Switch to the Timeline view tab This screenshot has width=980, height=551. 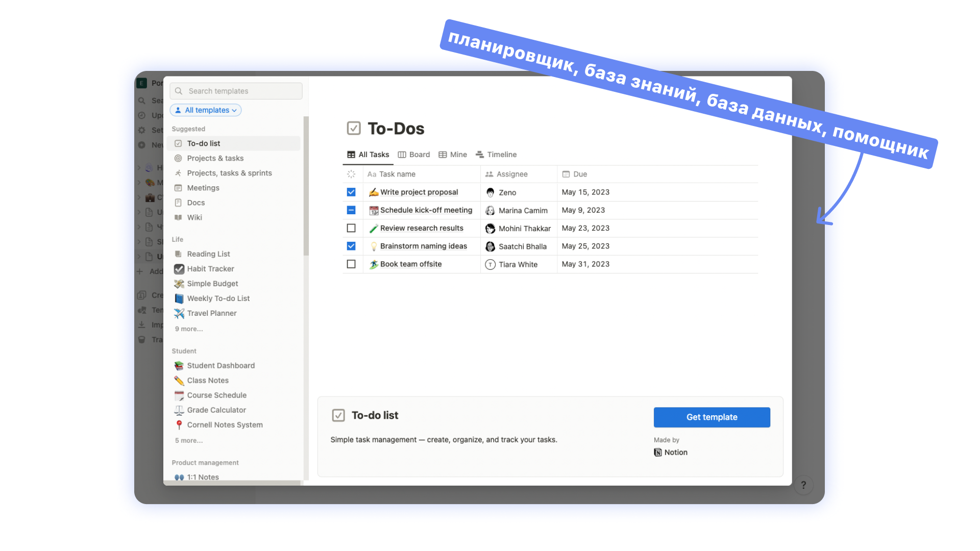click(x=496, y=155)
